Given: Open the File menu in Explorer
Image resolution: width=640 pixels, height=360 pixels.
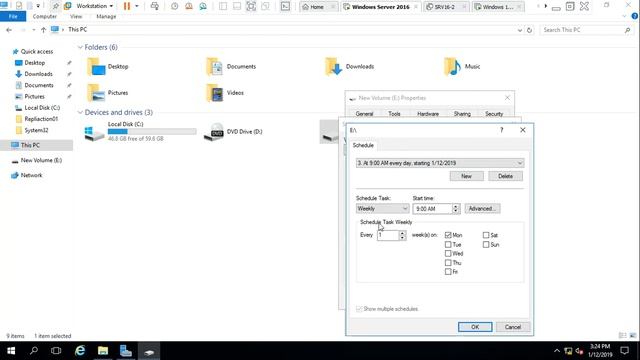Looking at the screenshot, I should (13, 17).
